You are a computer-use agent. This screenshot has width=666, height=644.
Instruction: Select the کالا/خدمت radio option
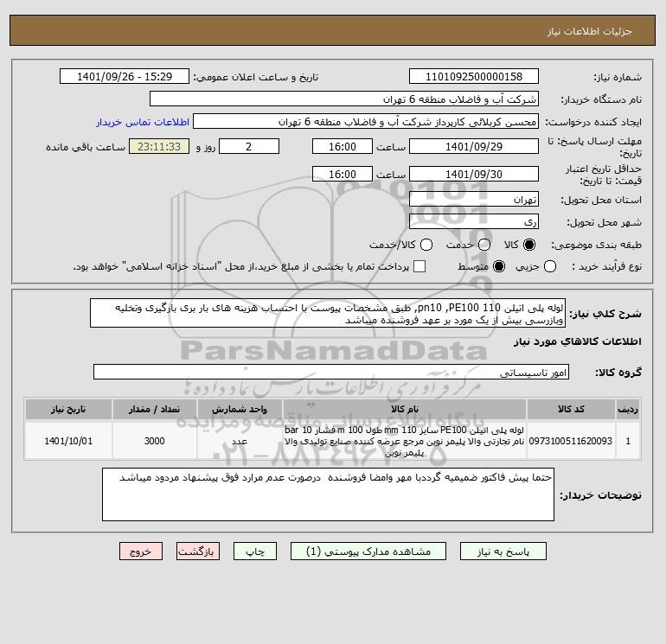tap(426, 245)
